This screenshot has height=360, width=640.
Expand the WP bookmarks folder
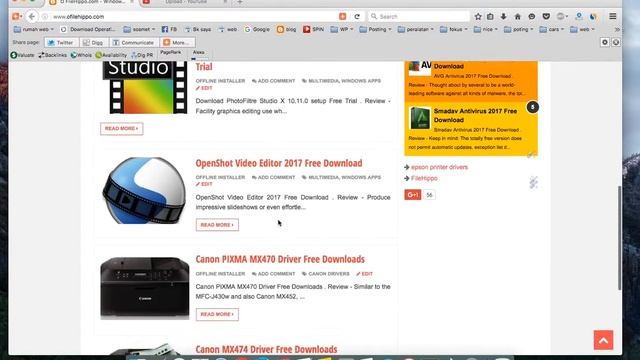click(x=342, y=29)
